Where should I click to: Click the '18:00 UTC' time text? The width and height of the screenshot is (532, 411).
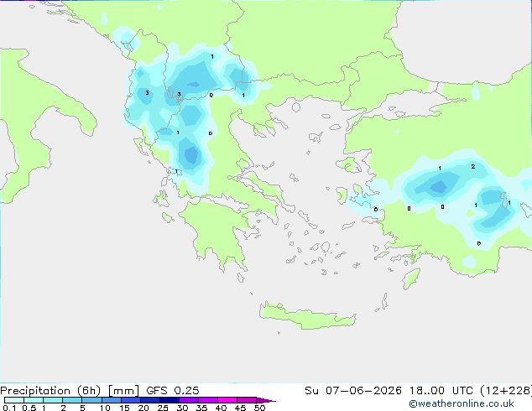441,391
